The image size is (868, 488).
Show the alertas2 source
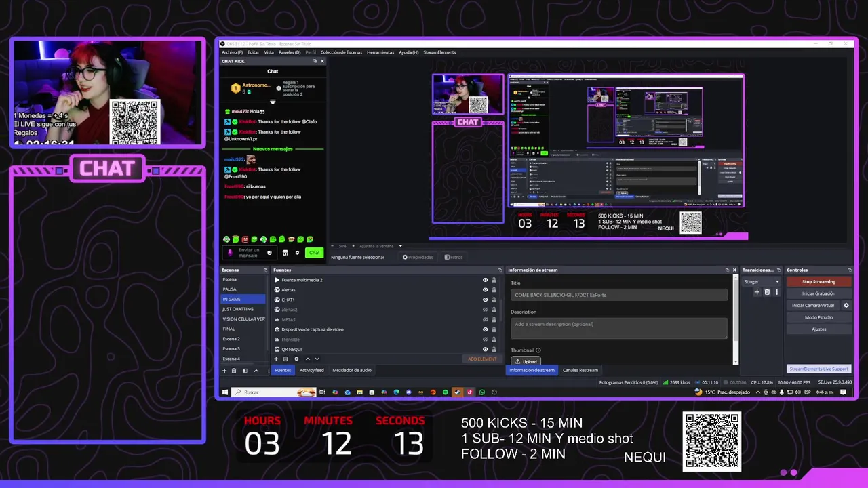click(x=485, y=310)
